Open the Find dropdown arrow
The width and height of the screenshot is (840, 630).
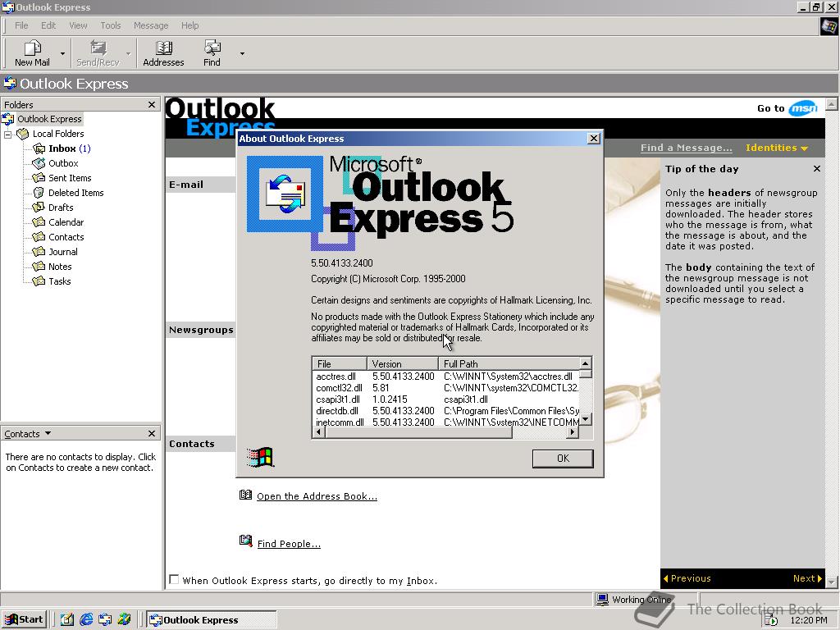(x=242, y=53)
